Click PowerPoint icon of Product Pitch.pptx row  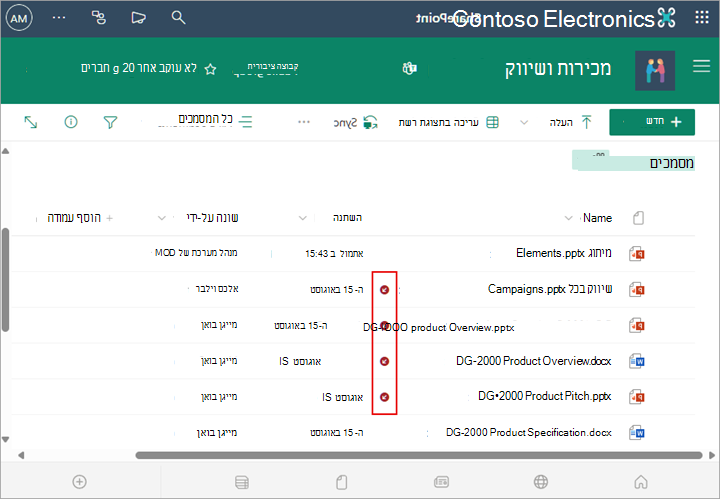point(637,397)
